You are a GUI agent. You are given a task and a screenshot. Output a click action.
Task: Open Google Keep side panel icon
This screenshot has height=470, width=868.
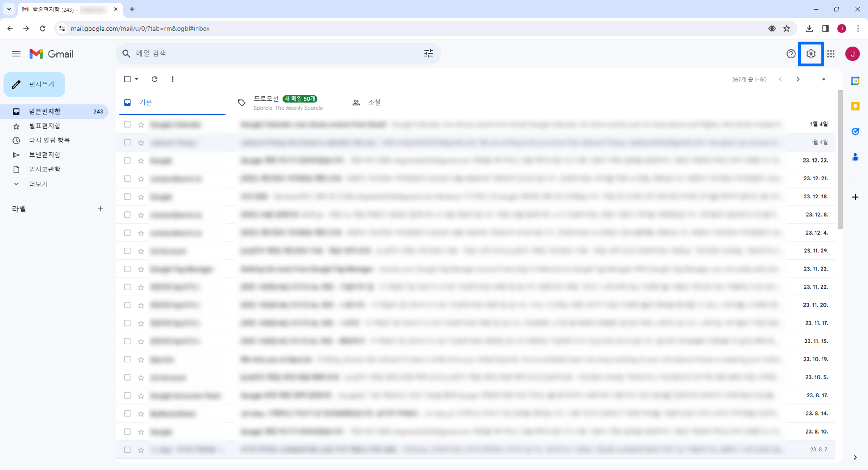click(855, 106)
